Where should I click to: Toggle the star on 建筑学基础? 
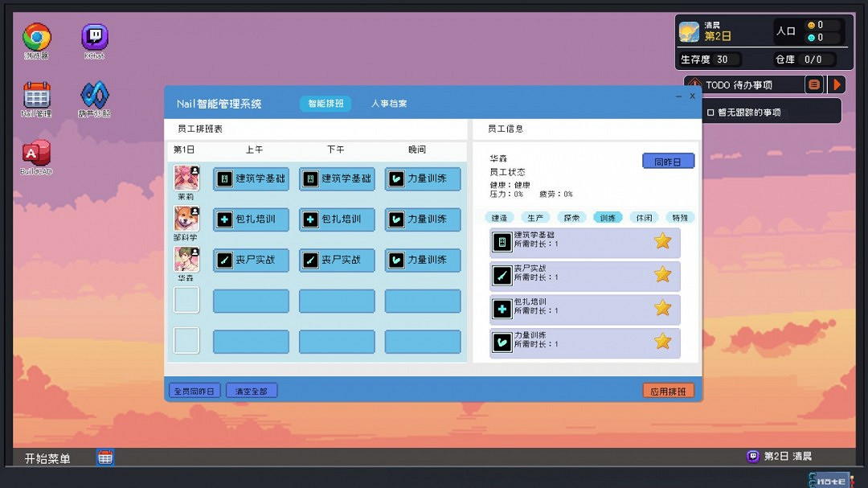click(x=661, y=240)
